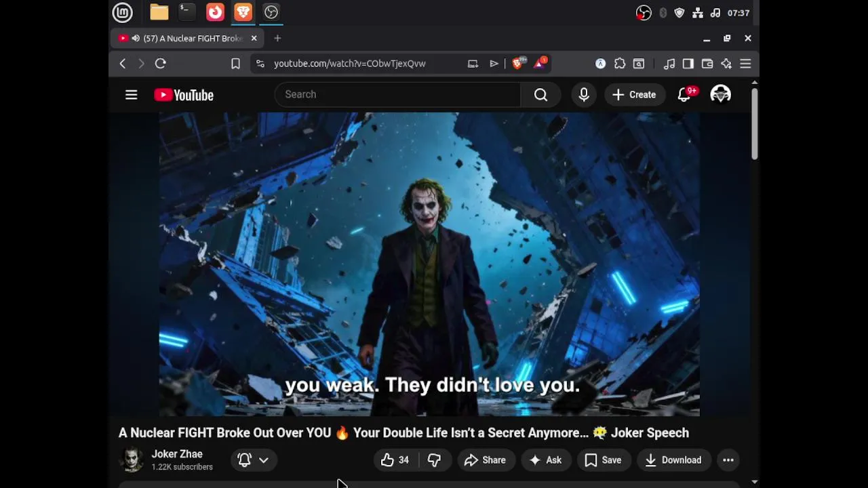
Task: Open the orange app launcher beside Terminal
Action: [x=215, y=12]
